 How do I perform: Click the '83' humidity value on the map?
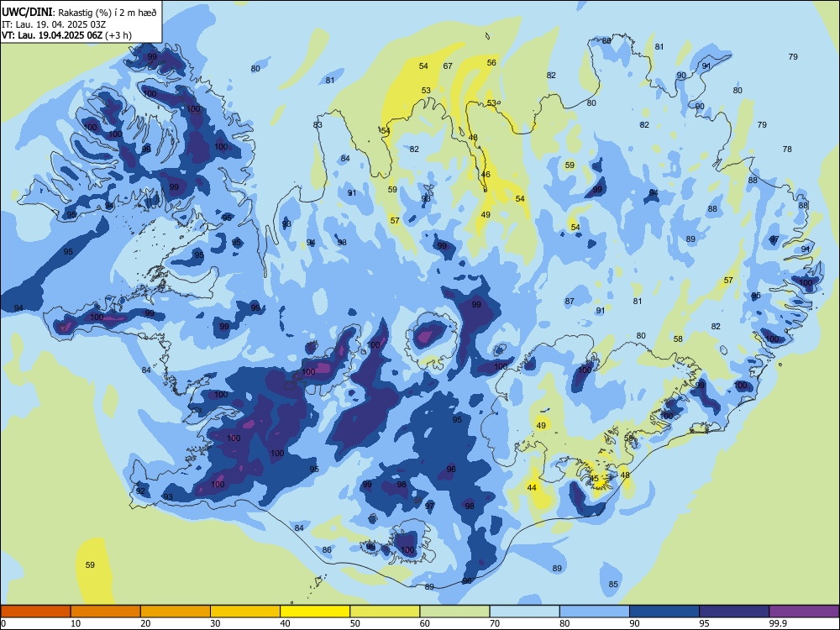(x=318, y=125)
